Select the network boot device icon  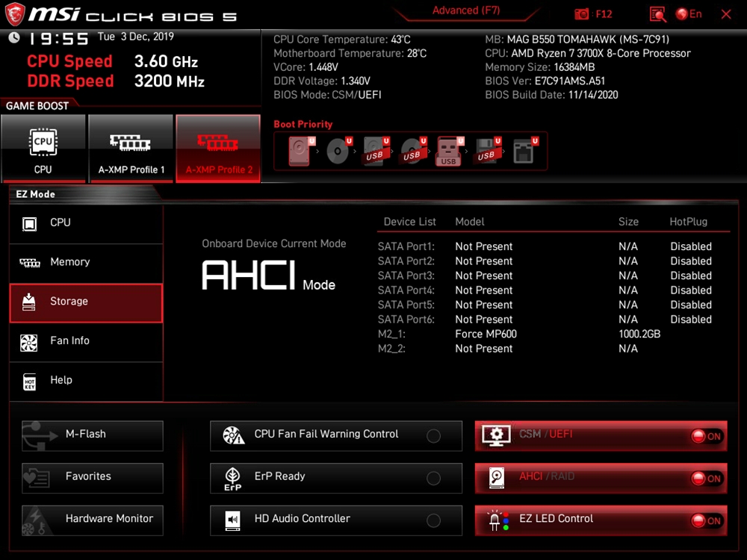(524, 151)
